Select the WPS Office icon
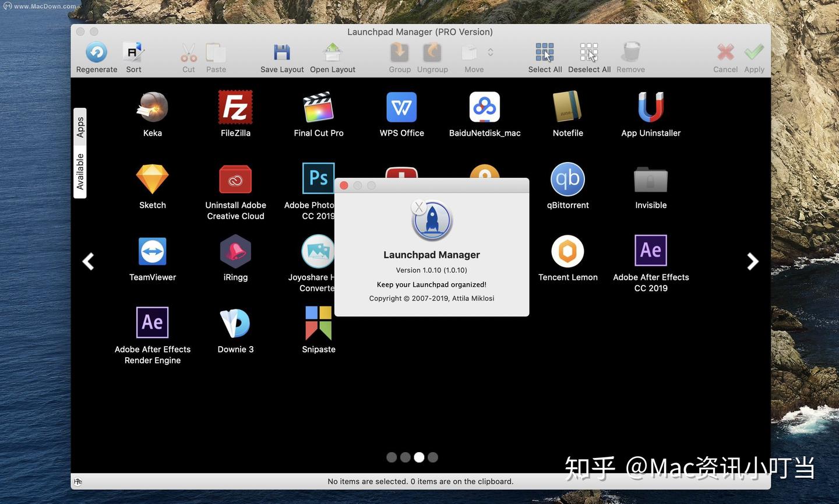Screen dimensions: 839x504 tap(401, 107)
